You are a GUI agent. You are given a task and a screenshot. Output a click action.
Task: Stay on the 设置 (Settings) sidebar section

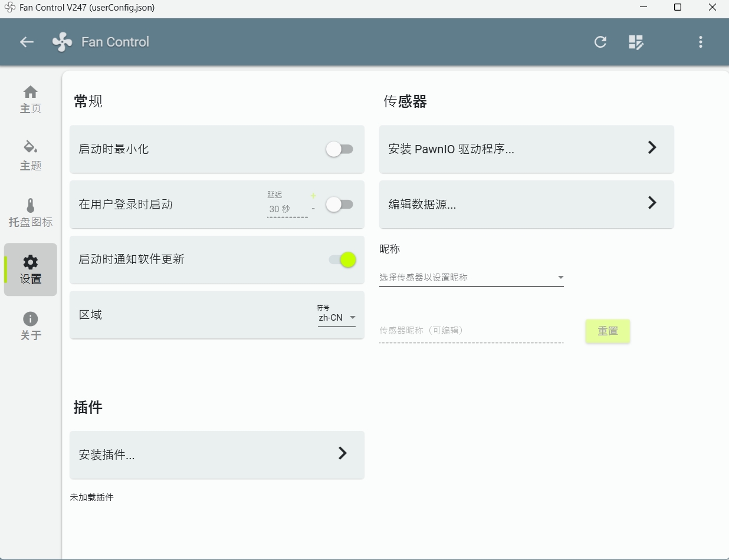31,270
